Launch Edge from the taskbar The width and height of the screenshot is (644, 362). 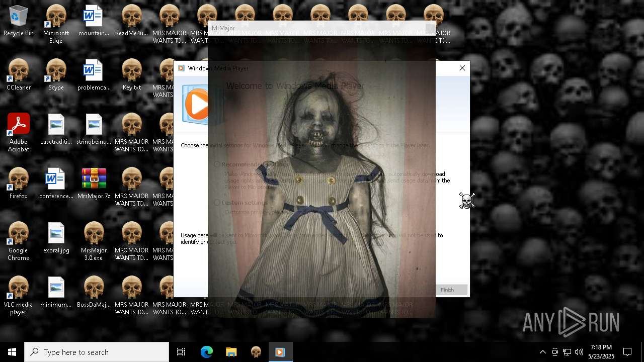[x=207, y=352]
